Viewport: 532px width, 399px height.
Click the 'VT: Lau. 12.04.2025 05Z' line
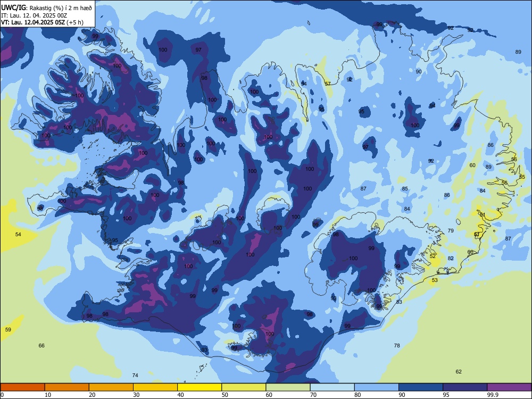click(33, 22)
